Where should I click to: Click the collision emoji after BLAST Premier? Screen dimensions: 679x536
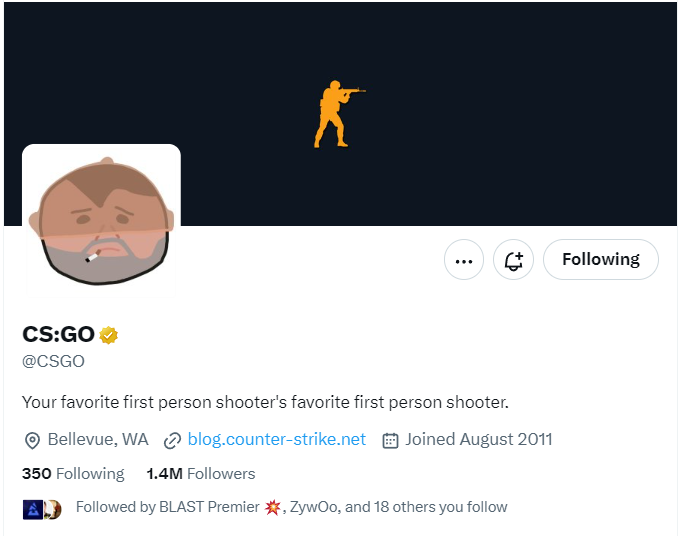[273, 507]
